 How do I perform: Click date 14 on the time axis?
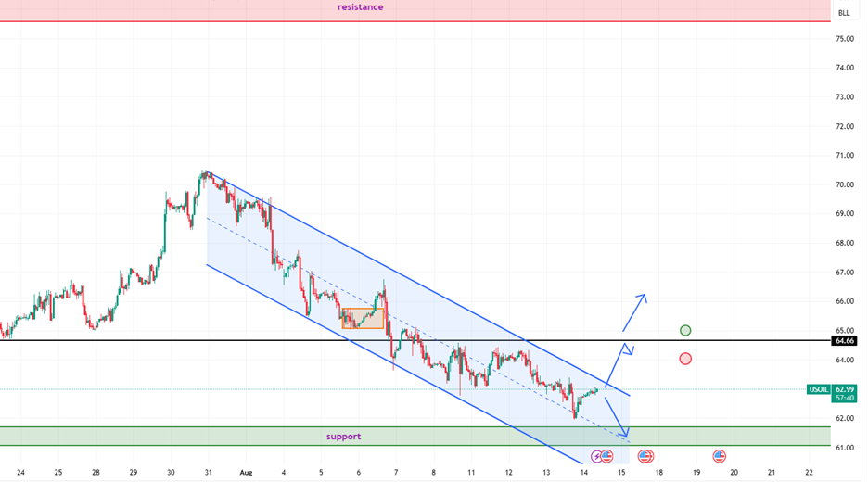coord(584,473)
